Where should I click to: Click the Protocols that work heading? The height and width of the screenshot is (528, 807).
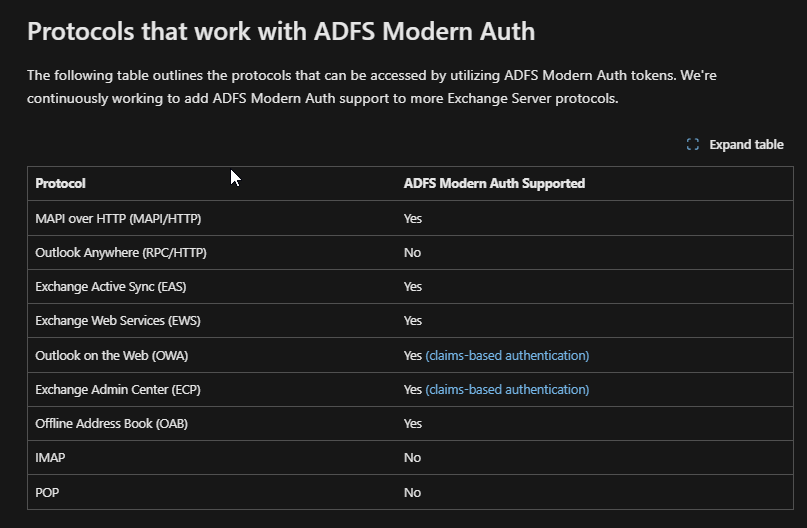(x=281, y=31)
